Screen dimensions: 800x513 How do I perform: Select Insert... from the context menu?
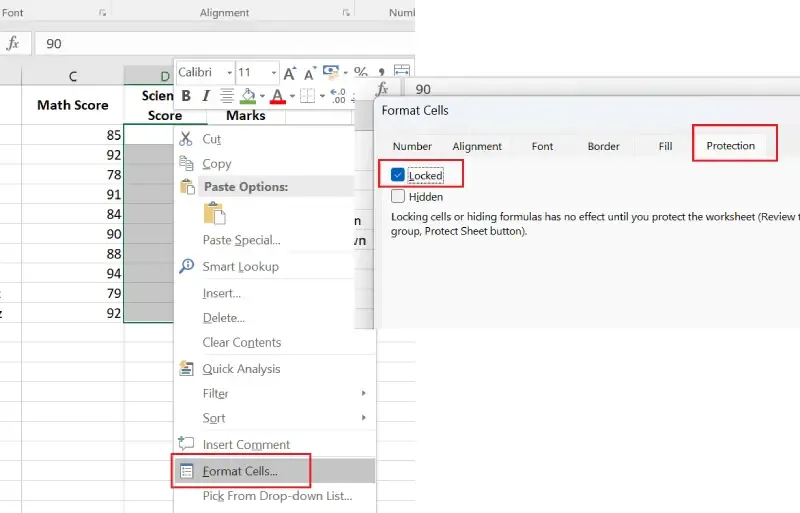click(x=221, y=293)
